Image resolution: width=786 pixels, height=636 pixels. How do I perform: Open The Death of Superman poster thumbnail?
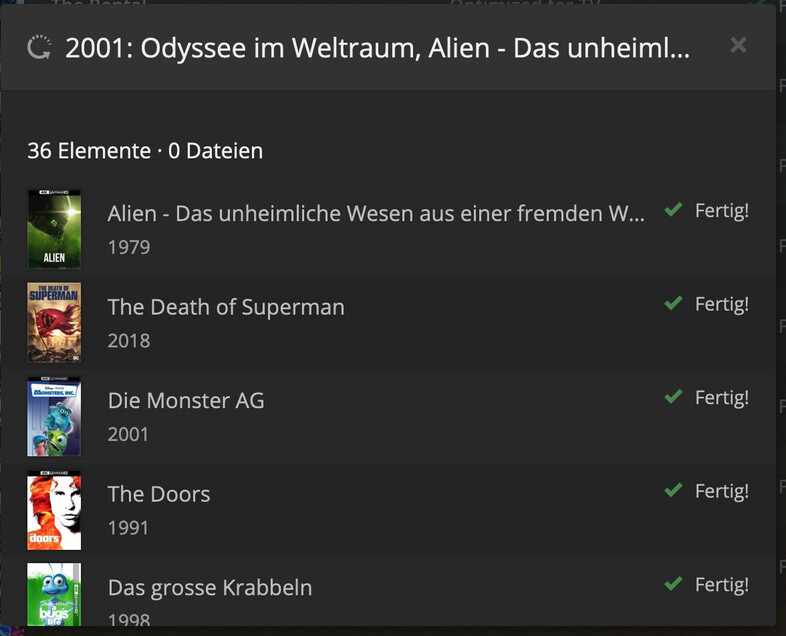click(x=54, y=322)
